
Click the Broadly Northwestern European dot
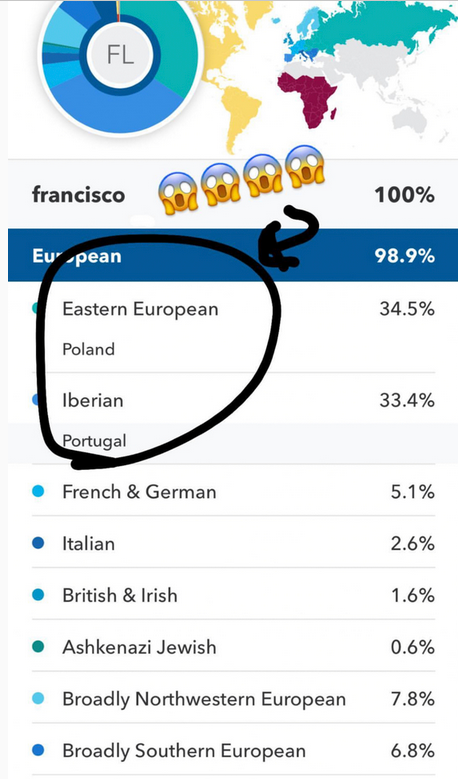(x=38, y=699)
